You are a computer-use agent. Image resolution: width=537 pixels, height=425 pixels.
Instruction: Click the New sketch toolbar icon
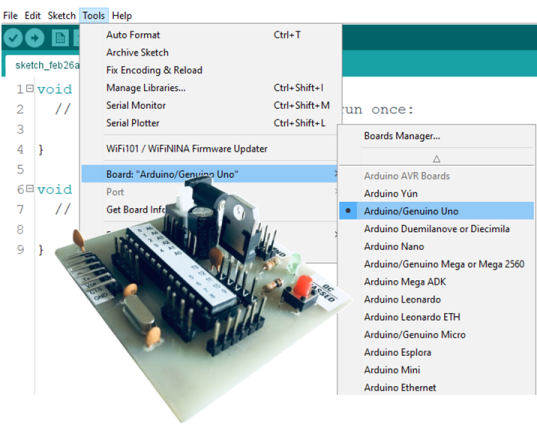coord(60,37)
